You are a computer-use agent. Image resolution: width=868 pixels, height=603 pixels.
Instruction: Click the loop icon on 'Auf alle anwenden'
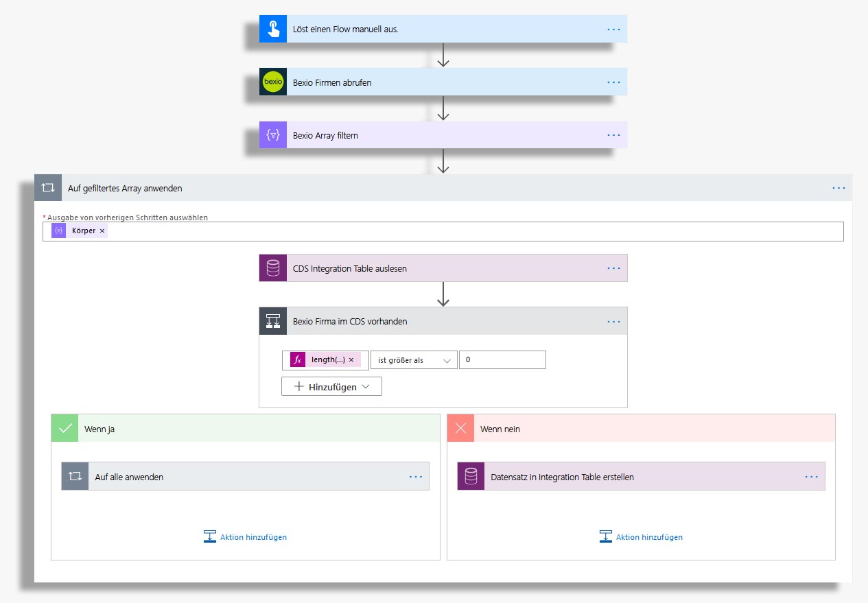[75, 476]
